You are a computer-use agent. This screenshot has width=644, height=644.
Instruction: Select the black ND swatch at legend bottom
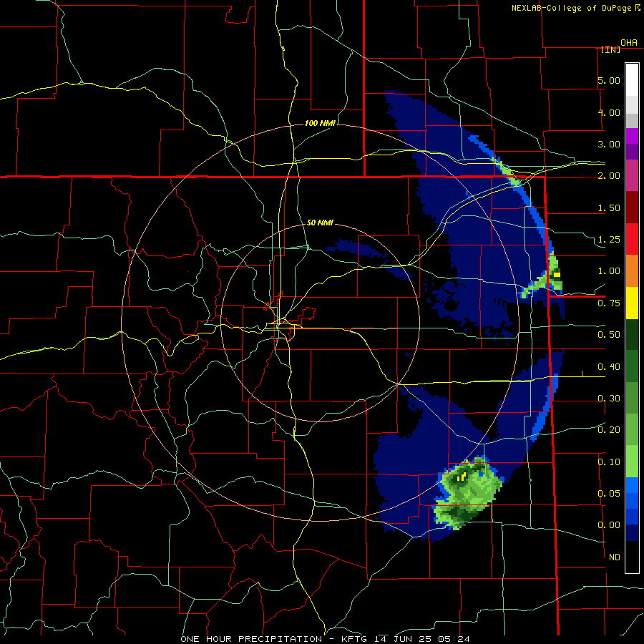(x=632, y=557)
